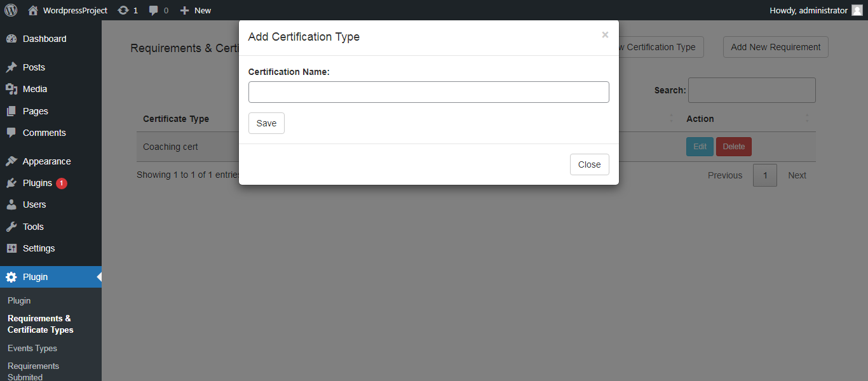Sort the Certificate Type column
868x381 pixels.
point(176,119)
